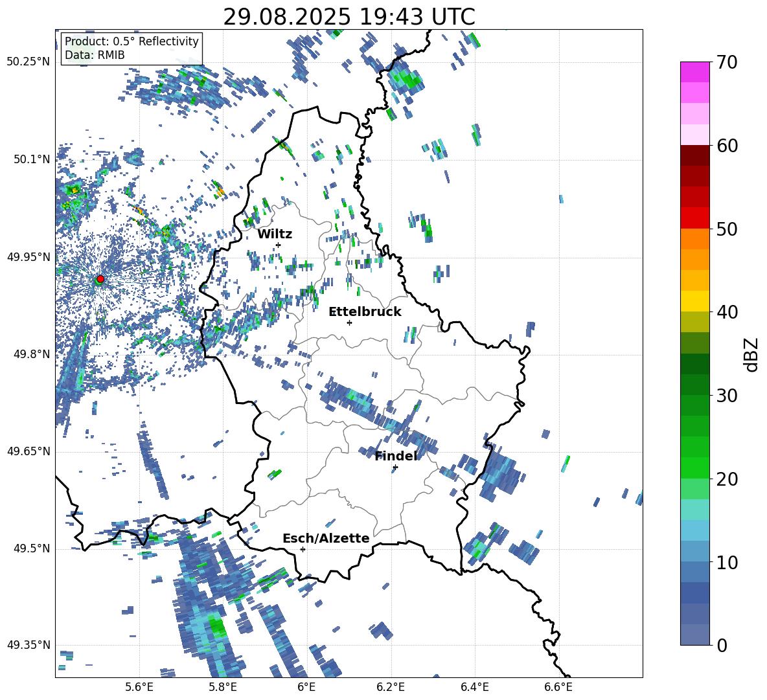
Task: Click the Findel city label
Action: point(396,456)
